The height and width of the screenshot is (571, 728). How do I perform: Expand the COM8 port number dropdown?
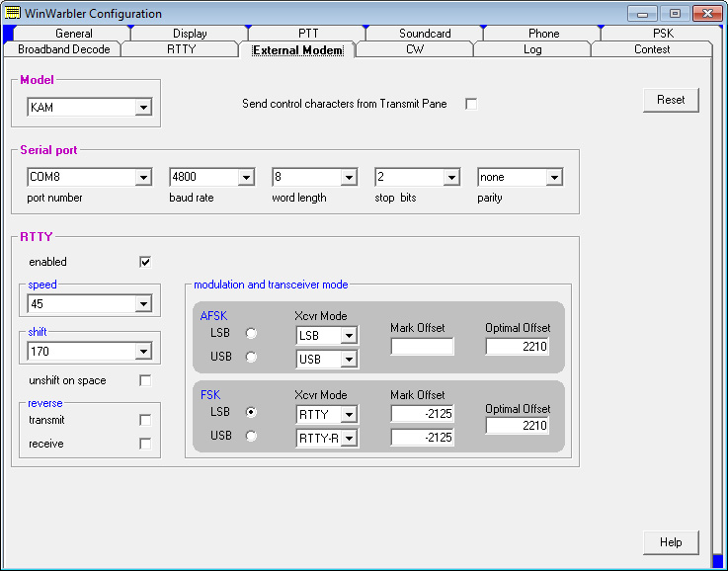point(143,178)
